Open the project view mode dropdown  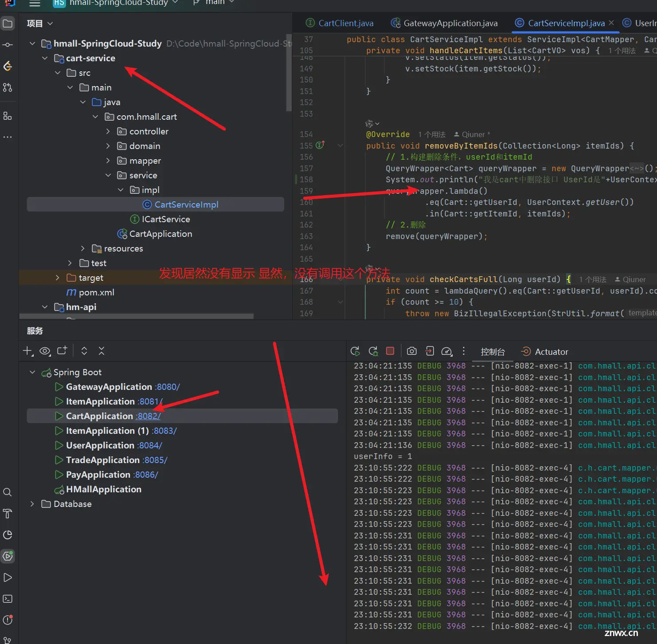(x=40, y=24)
